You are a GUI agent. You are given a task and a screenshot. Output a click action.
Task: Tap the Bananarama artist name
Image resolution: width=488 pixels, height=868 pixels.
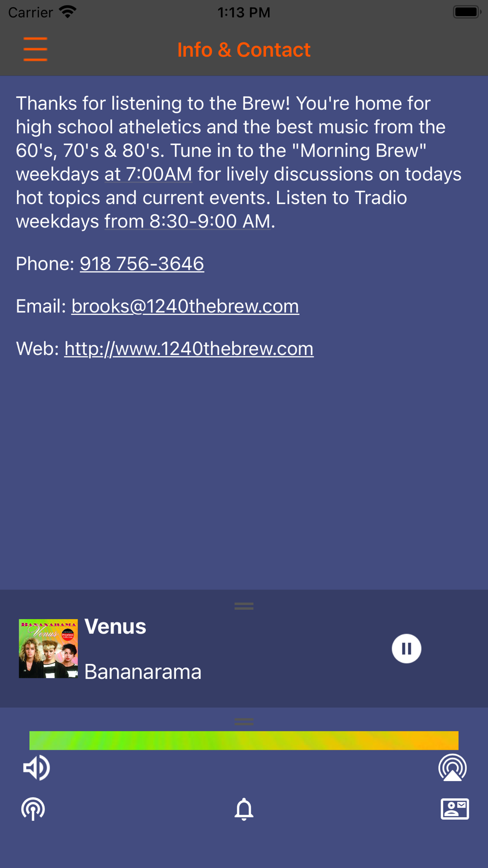pos(143,672)
